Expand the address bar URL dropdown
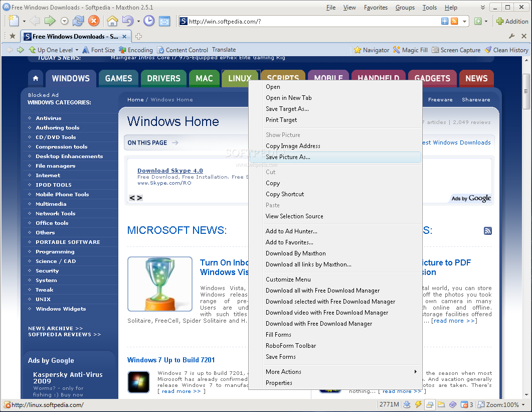Screen dimensions: 532x412 click(464, 22)
